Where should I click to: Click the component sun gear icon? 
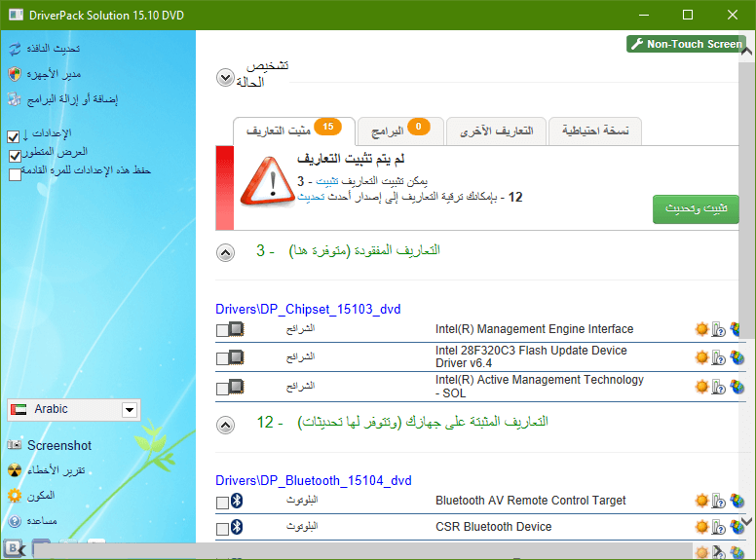pyautogui.click(x=15, y=496)
